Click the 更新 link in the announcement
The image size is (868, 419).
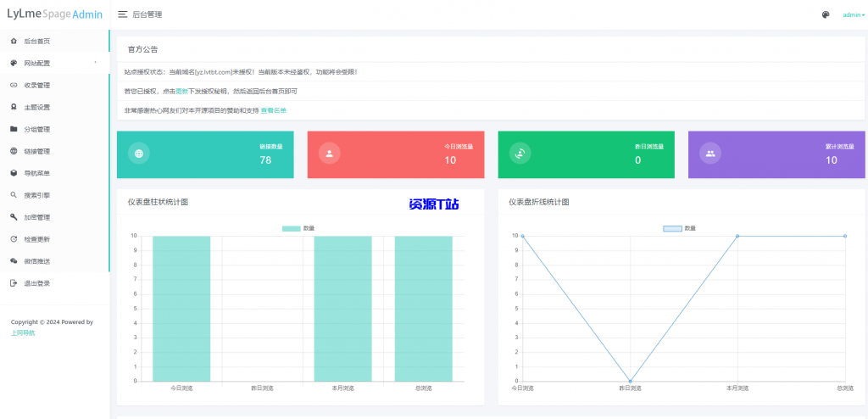point(181,91)
